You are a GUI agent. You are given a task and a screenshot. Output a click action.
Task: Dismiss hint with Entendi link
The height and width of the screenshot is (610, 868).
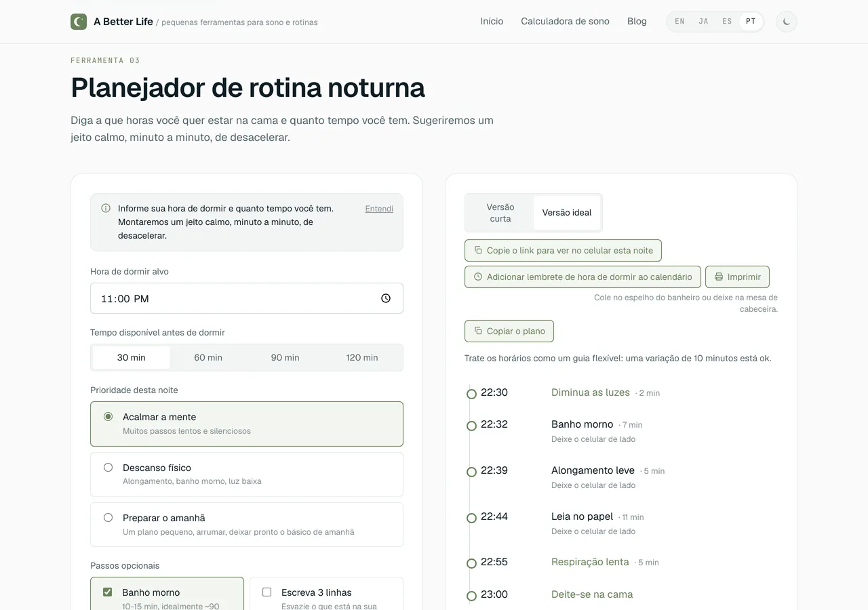(379, 209)
